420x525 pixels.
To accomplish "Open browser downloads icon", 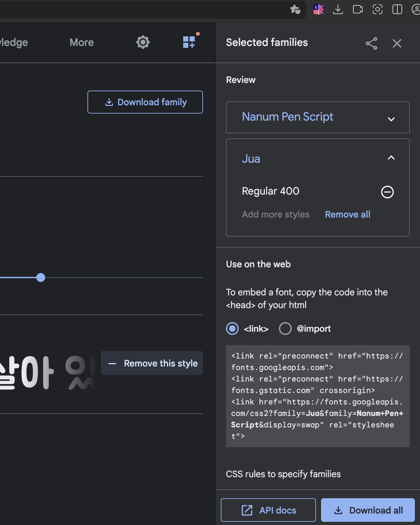I will (338, 10).
